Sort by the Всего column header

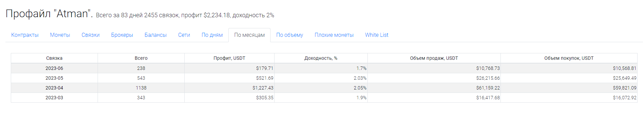141,58
